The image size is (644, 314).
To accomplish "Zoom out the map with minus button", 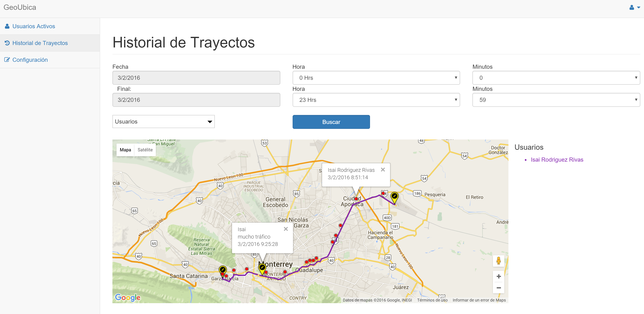I will tap(498, 288).
